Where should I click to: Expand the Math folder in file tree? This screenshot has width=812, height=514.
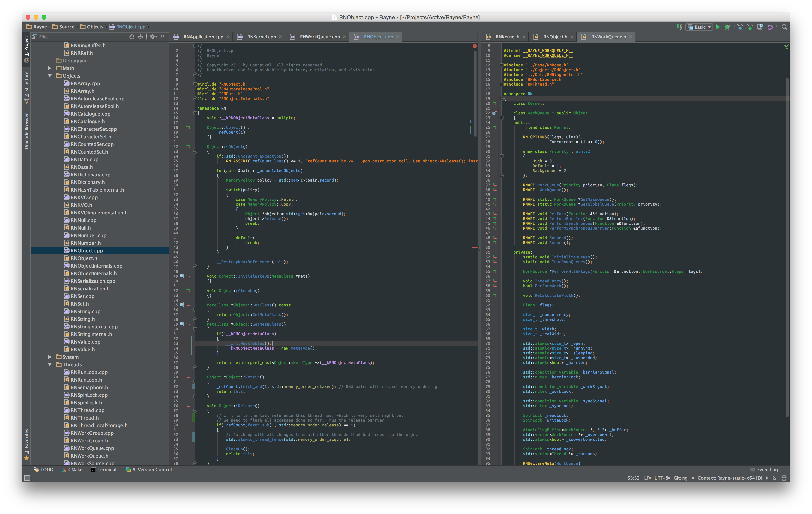click(x=50, y=68)
